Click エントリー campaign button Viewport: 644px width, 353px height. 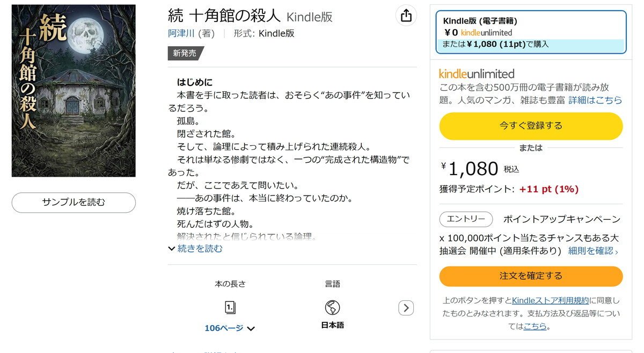coord(466,219)
